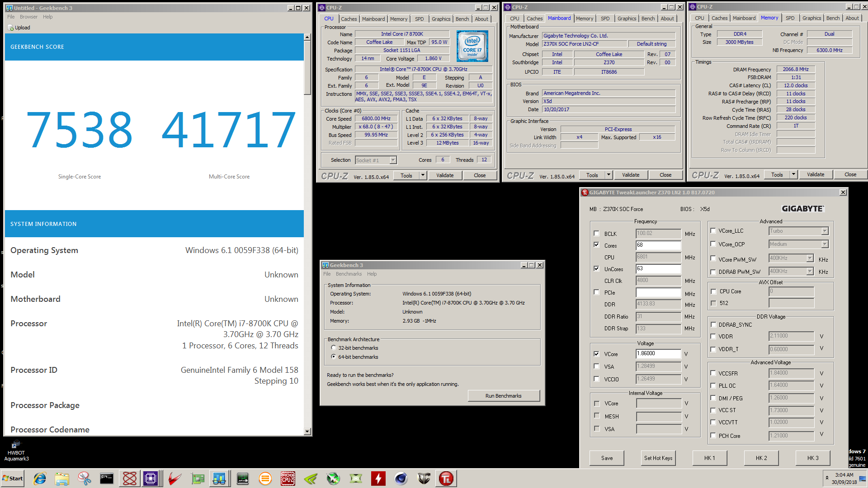Open the Socket #1 selection dropdown in CPU-Z

[393, 160]
